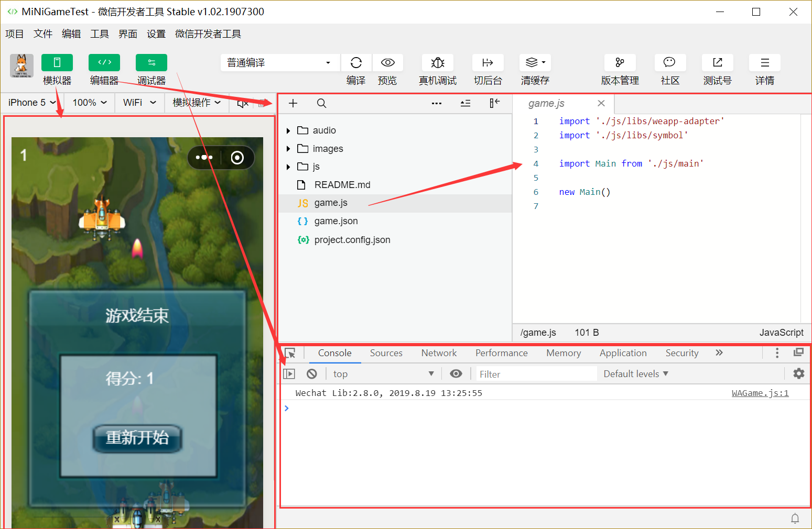The width and height of the screenshot is (812, 529).
Task: Open the top context dropdown
Action: click(x=383, y=374)
